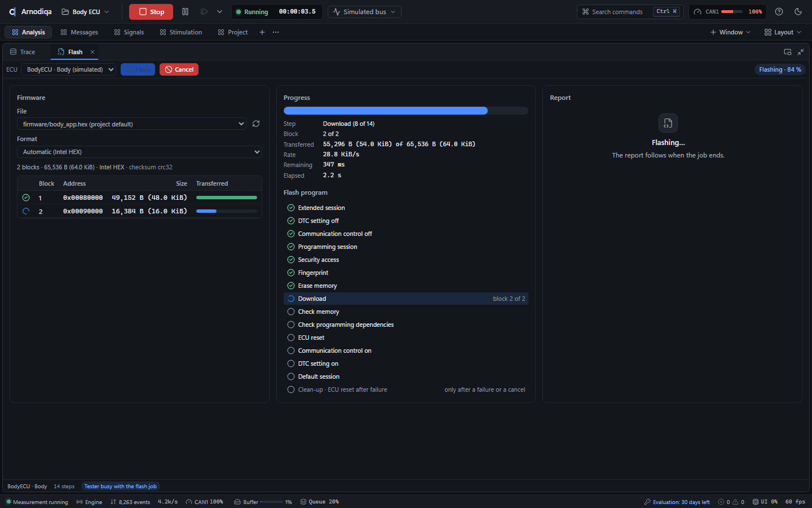
Task: Click the overall flash progress bar
Action: coord(405,111)
